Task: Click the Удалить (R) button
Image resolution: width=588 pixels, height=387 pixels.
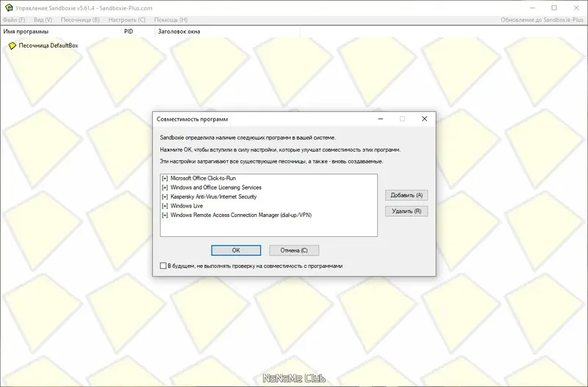Action: [406, 211]
